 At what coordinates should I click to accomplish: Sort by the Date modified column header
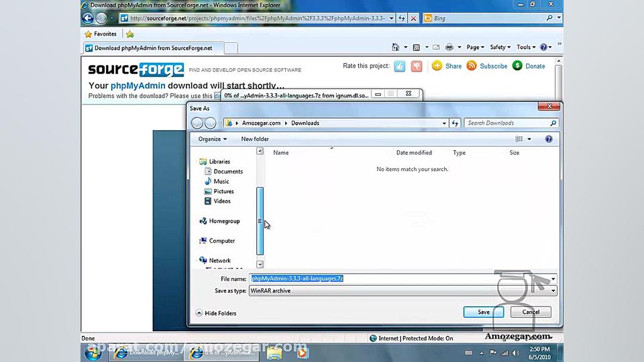point(414,153)
